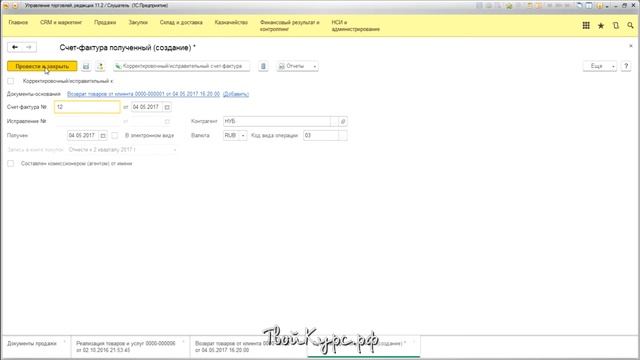Open the functions menu grid icon
640x360 pixels.
tap(586, 25)
